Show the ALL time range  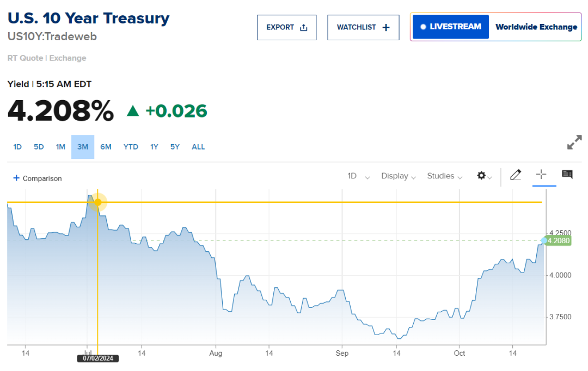pyautogui.click(x=198, y=147)
